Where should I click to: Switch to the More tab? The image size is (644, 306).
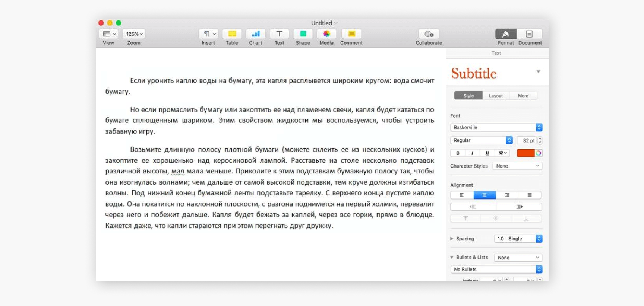(x=523, y=96)
